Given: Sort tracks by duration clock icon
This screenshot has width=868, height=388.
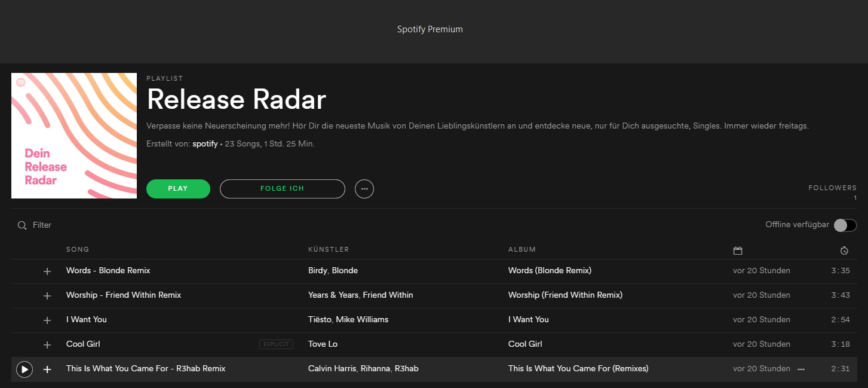Looking at the screenshot, I should coord(844,250).
